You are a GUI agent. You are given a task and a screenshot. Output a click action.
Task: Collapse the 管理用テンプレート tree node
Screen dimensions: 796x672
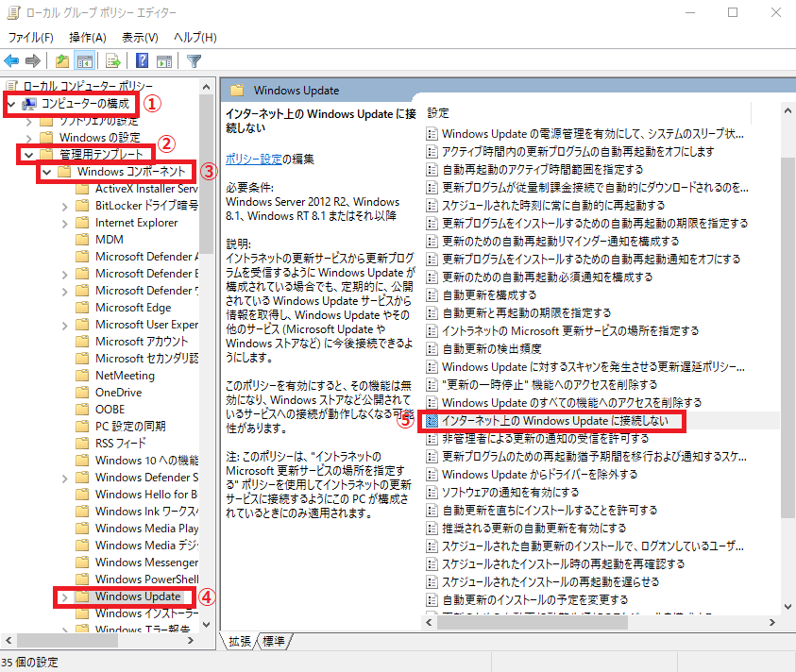tap(28, 154)
